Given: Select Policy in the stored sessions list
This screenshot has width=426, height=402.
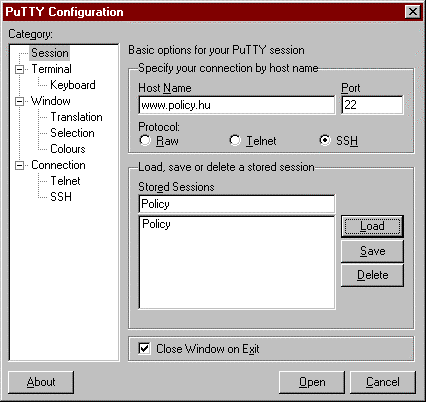Looking at the screenshot, I should pyautogui.click(x=156, y=224).
